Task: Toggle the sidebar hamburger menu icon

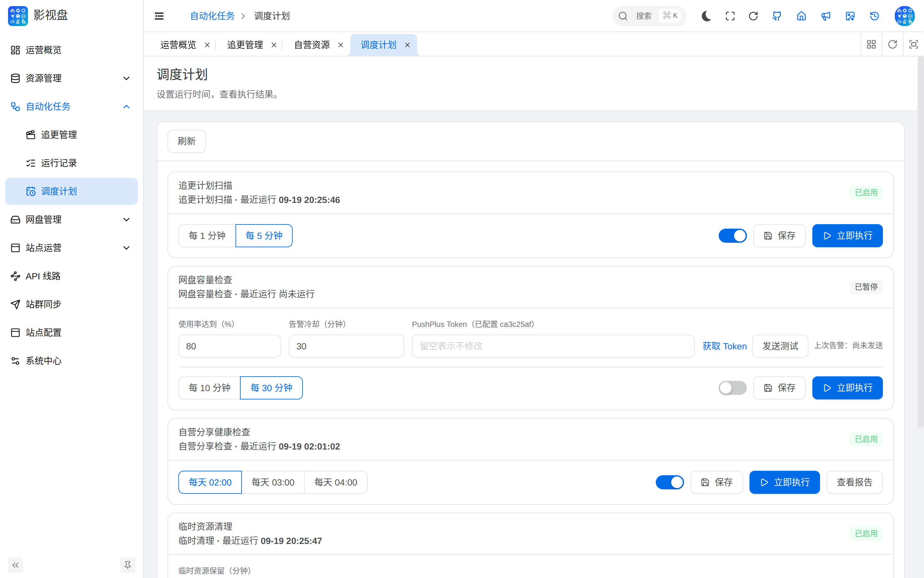Action: (x=159, y=16)
